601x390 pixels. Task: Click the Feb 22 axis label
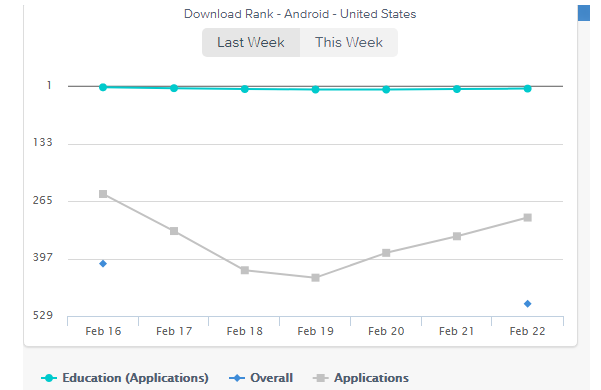(528, 331)
